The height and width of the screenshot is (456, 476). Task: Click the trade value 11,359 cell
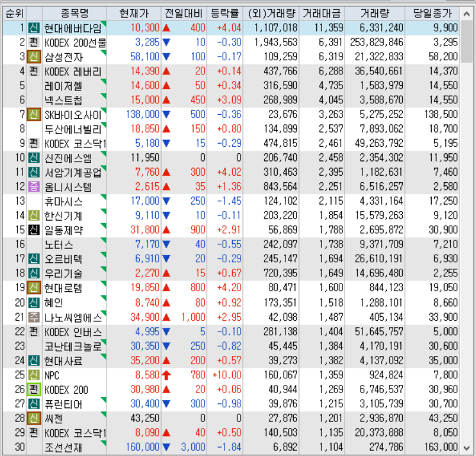click(x=328, y=28)
